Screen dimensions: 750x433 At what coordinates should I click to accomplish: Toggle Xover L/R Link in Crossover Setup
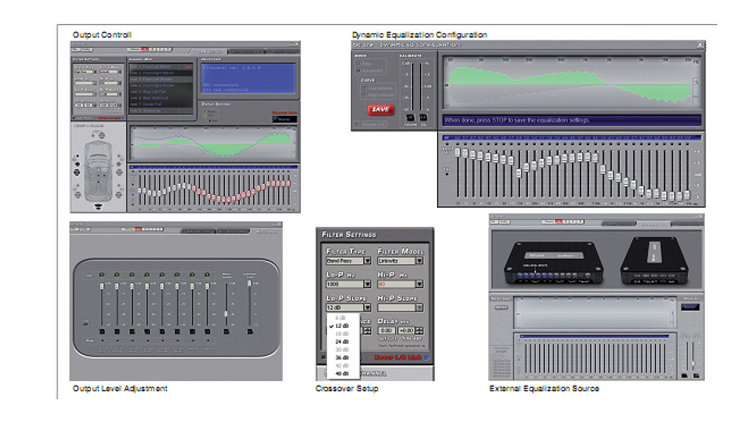(x=426, y=357)
